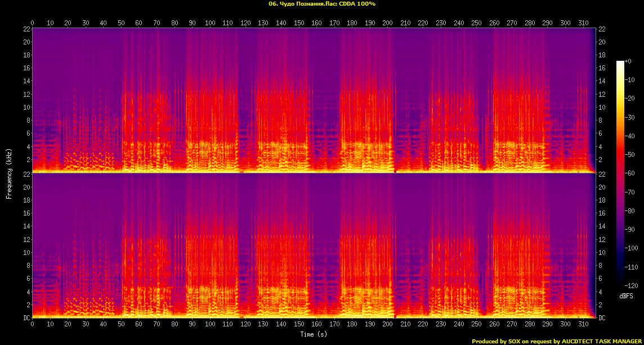Click the 0 mark on the bottom time axis
The width and height of the screenshot is (644, 345).
33,325
